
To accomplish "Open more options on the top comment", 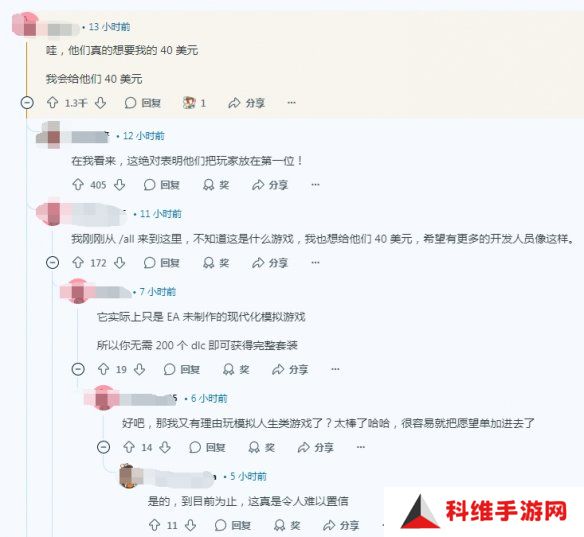I will pyautogui.click(x=292, y=103).
